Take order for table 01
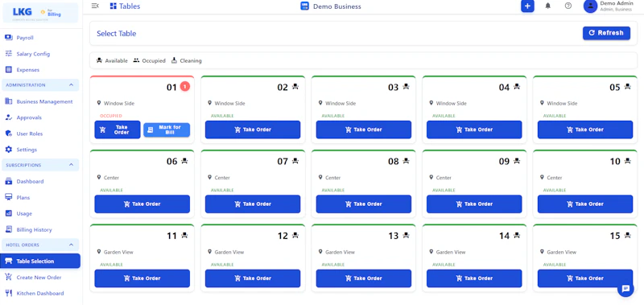 (x=118, y=130)
